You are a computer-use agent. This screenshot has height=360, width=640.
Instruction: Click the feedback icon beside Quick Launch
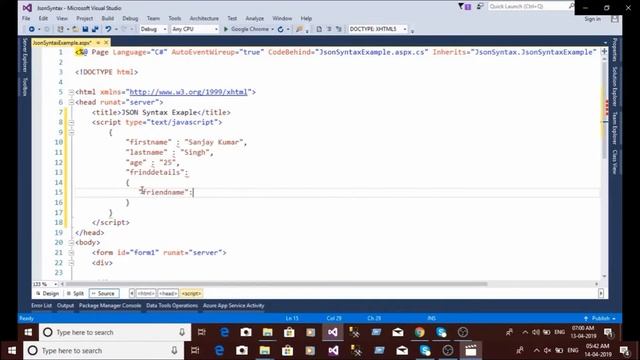point(480,6)
